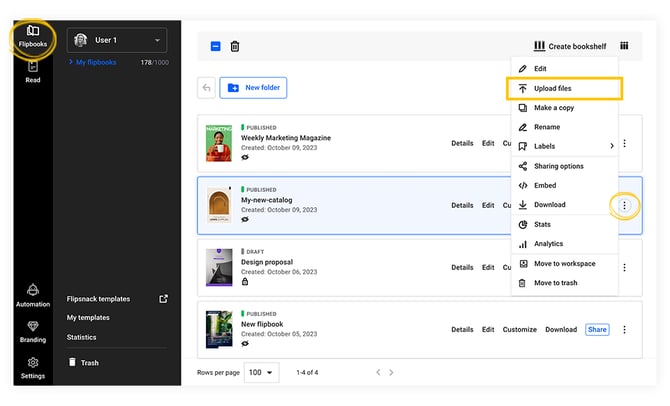Screen dimensions: 670x406
Task: Click Edit for Weekly Marketing Magazine
Action: pyautogui.click(x=488, y=143)
